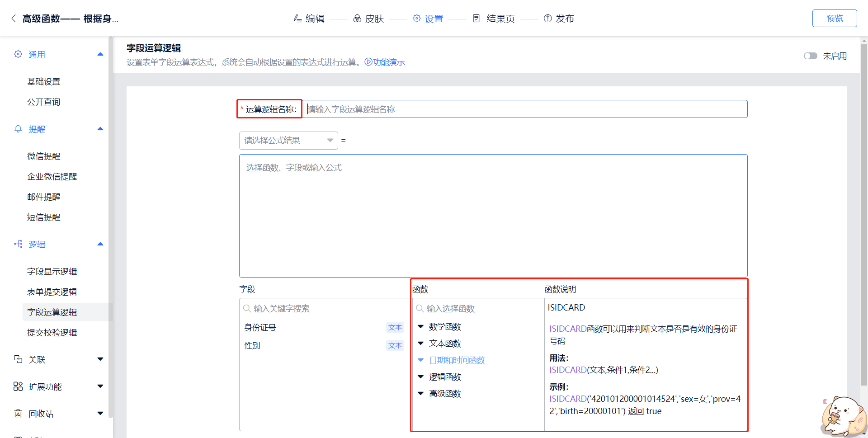Click the 预览 button
This screenshot has height=438, width=868.
tap(834, 19)
